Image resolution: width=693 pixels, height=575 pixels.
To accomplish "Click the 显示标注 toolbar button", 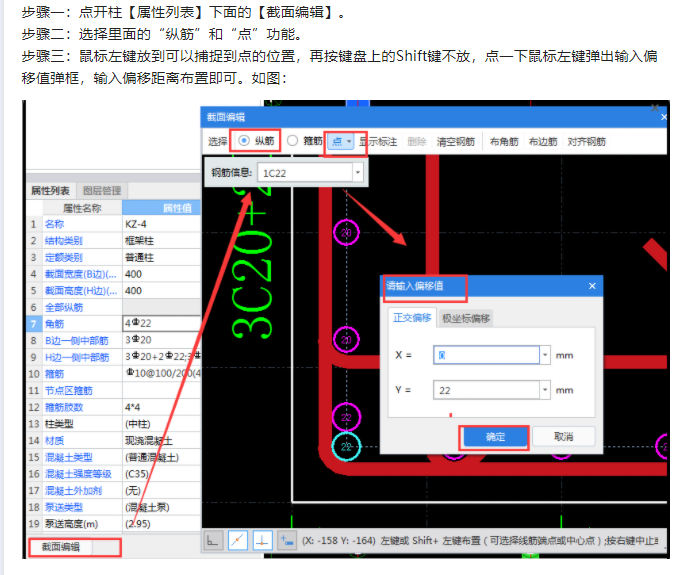I will pyautogui.click(x=378, y=142).
